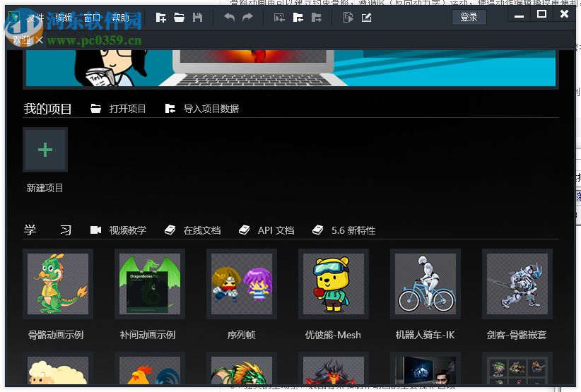Open the 序列帧 pixel characters thumbnail
This screenshot has height=392, width=581.
click(x=242, y=284)
